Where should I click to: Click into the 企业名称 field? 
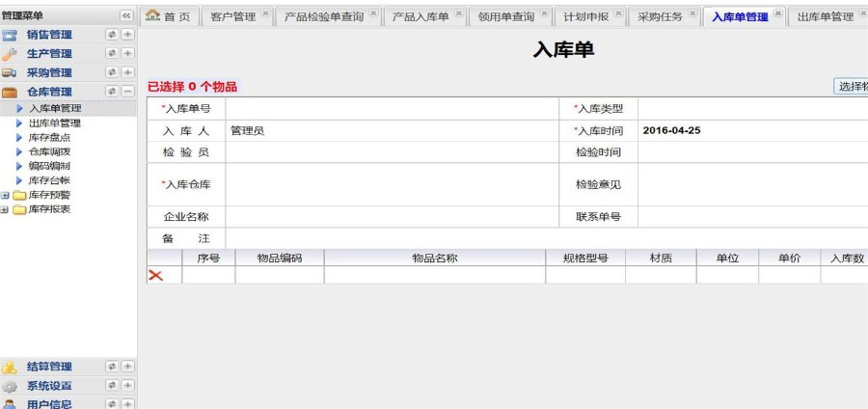392,217
